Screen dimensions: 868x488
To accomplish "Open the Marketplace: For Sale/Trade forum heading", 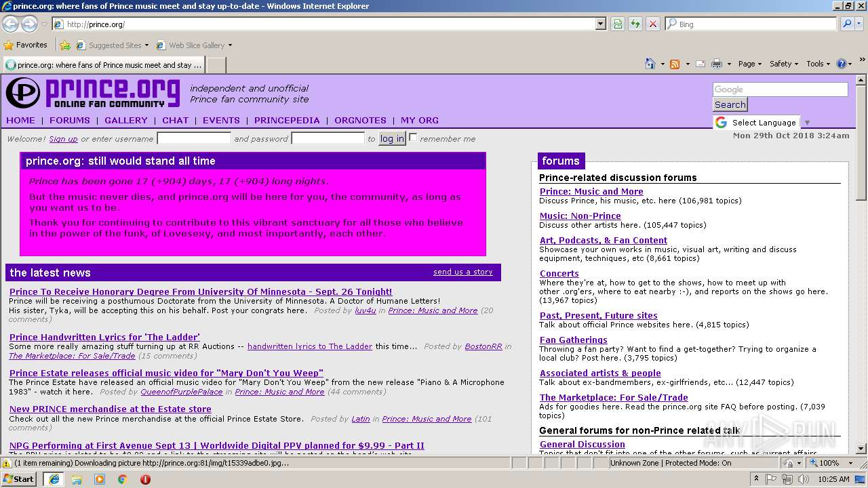I will [x=614, y=397].
